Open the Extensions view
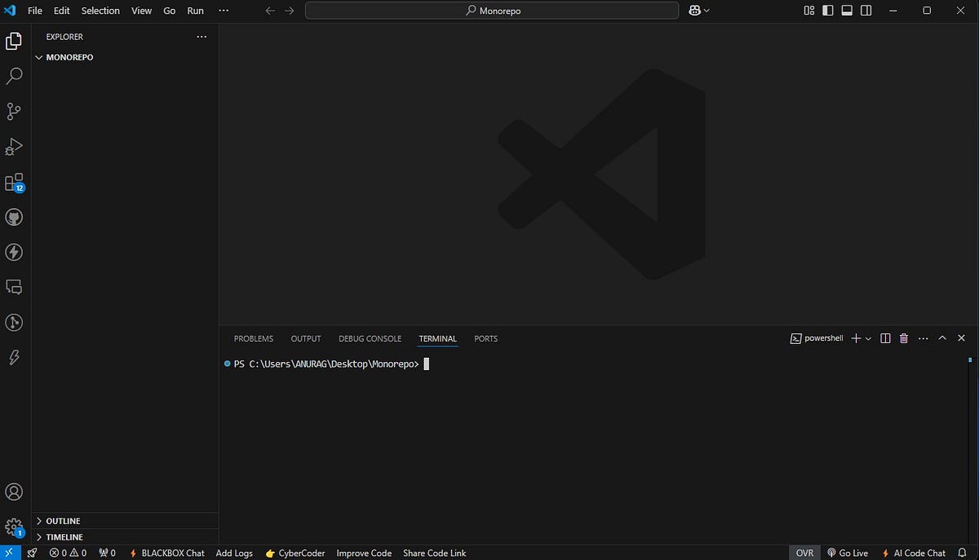The image size is (979, 560). click(14, 182)
